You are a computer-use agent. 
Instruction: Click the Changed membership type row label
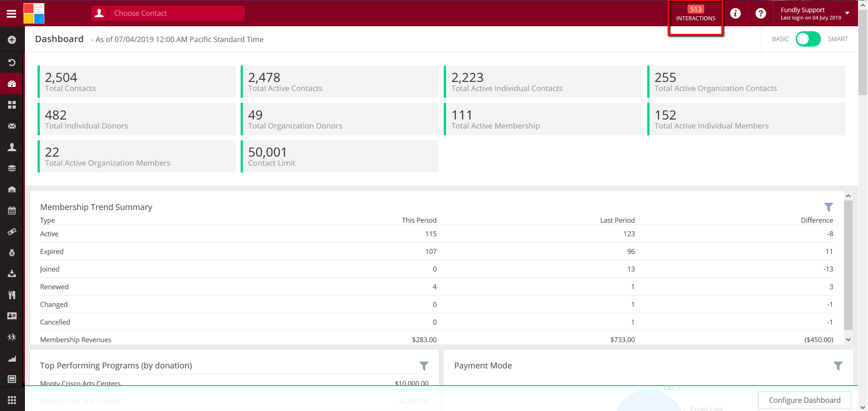click(x=53, y=305)
